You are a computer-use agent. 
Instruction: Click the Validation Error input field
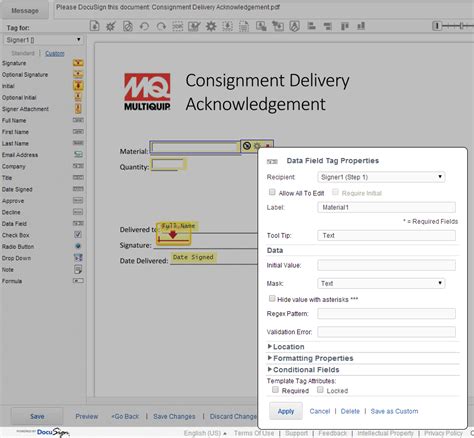[387, 332]
